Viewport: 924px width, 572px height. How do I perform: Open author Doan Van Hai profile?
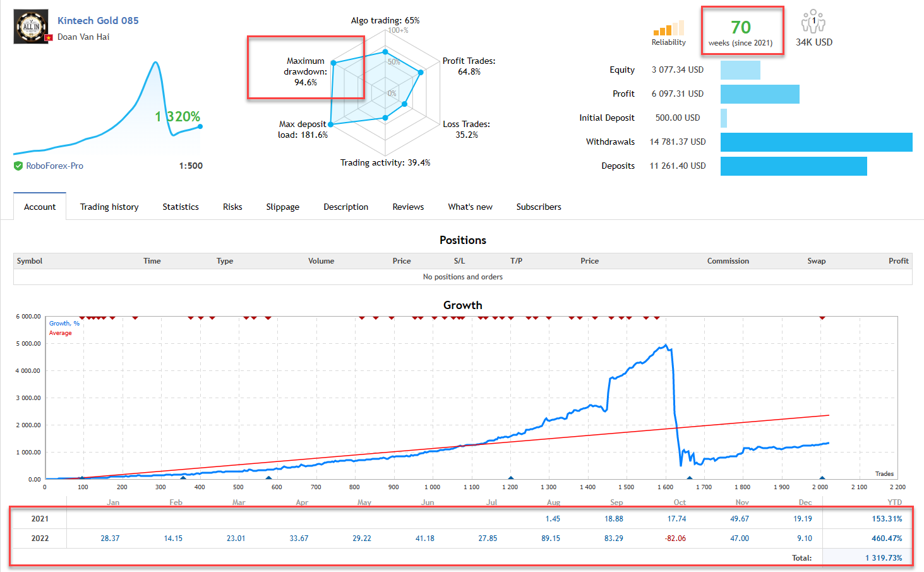click(83, 37)
